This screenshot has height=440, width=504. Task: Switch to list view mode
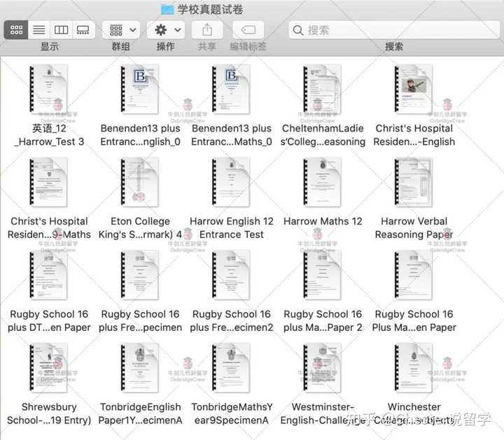click(x=39, y=30)
